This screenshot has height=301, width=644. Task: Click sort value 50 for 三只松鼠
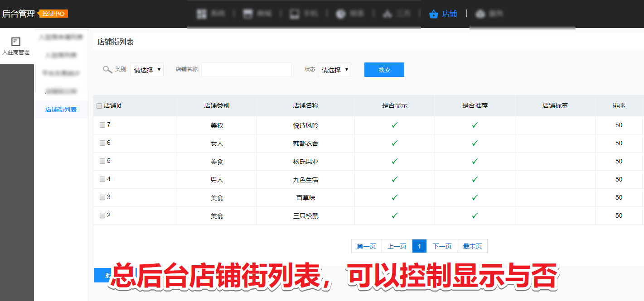619,215
